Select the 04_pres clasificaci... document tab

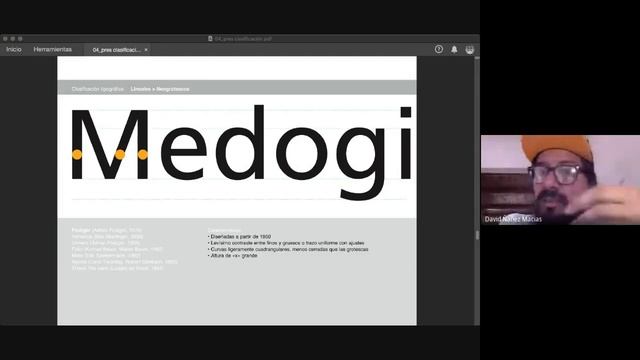tap(116, 50)
